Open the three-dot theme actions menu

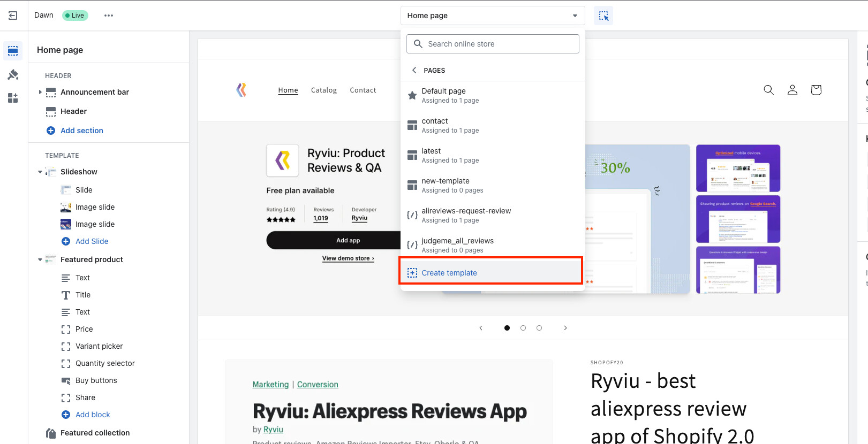(x=109, y=16)
